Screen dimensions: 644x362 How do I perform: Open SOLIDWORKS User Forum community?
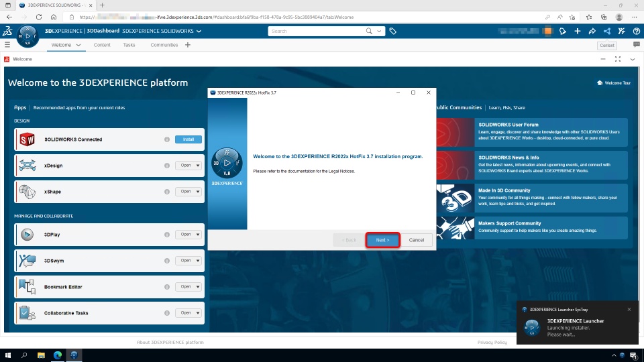click(532, 132)
